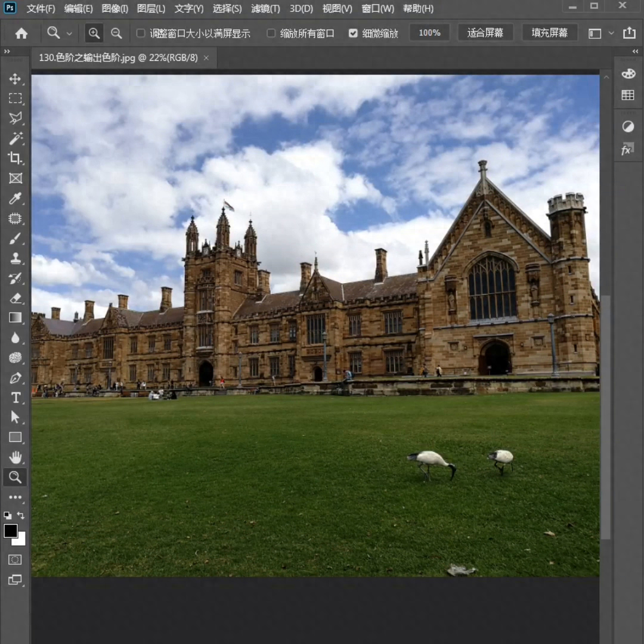Image resolution: width=644 pixels, height=644 pixels.
Task: Select the Rectangle shape tool
Action: 15,438
